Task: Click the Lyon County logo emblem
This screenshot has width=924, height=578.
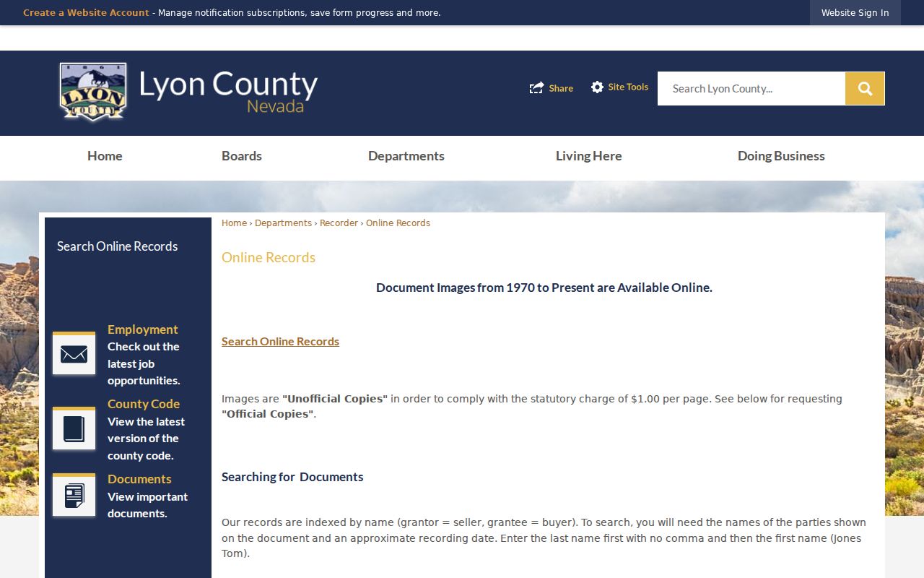Action: point(93,92)
